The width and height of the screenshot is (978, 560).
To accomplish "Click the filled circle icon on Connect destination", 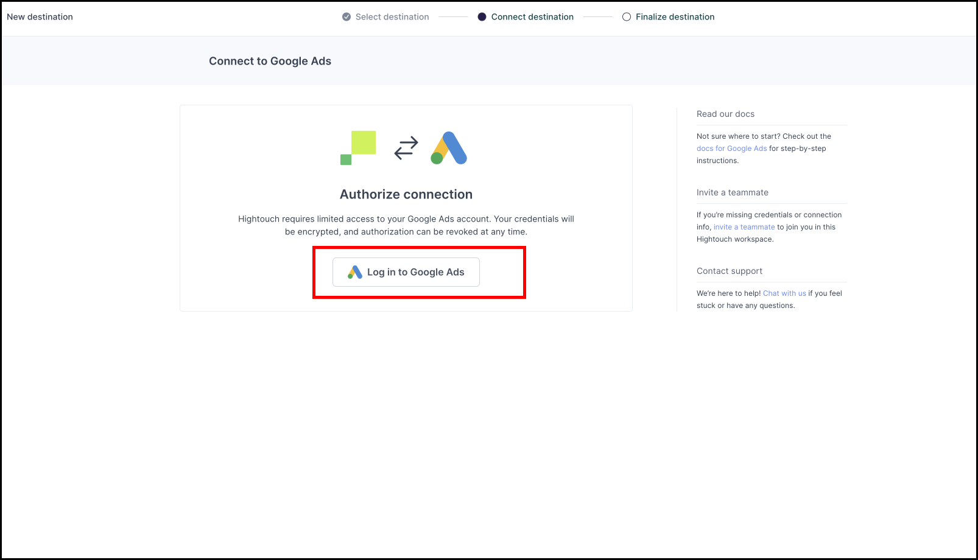I will tap(482, 16).
